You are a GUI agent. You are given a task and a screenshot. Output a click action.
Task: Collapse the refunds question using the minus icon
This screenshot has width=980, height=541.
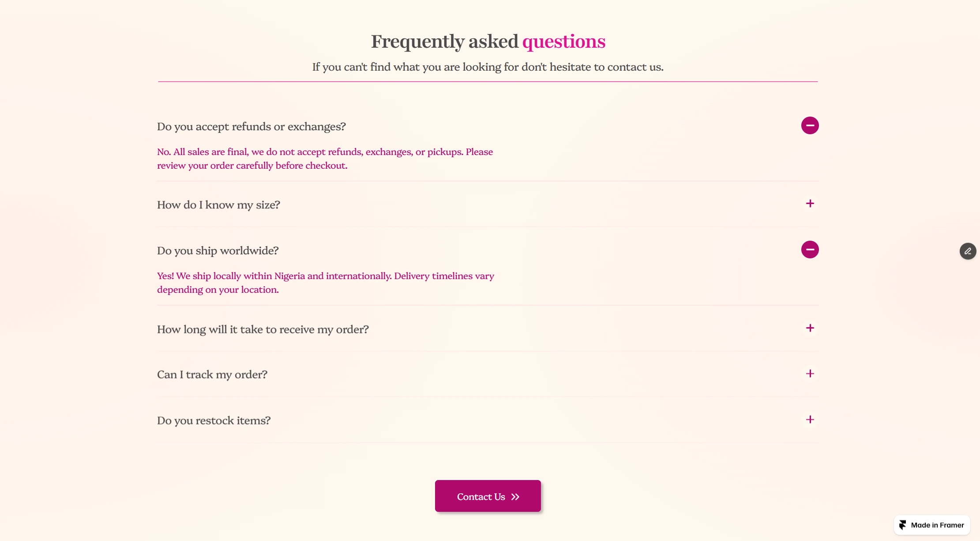click(x=810, y=125)
